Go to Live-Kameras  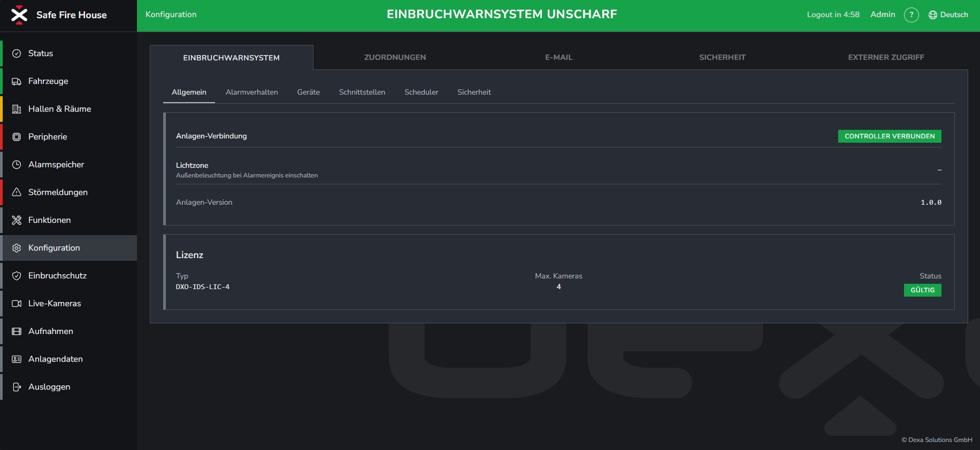click(x=68, y=304)
